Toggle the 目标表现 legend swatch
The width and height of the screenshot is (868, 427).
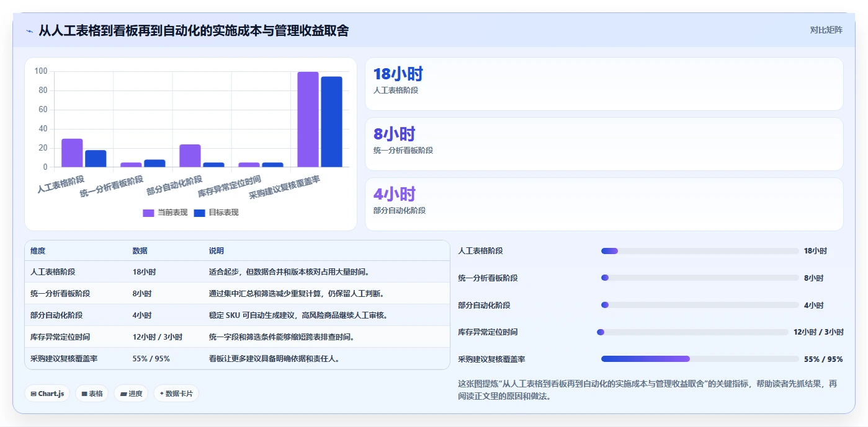pos(199,213)
